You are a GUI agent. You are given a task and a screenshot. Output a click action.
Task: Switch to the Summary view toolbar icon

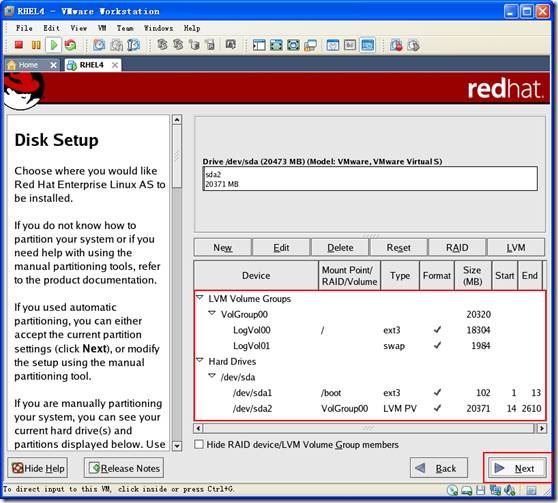pyautogui.click(x=333, y=45)
